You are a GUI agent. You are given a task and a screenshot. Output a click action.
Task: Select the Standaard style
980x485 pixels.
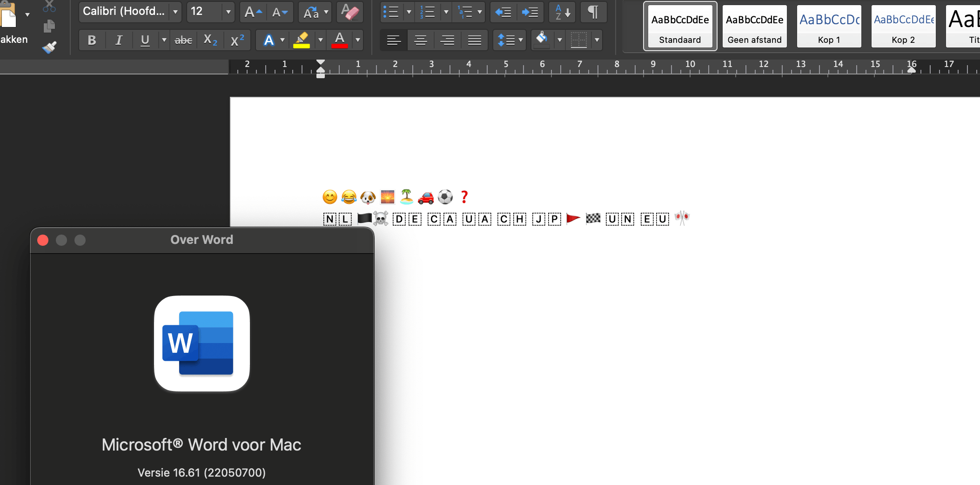click(x=680, y=26)
